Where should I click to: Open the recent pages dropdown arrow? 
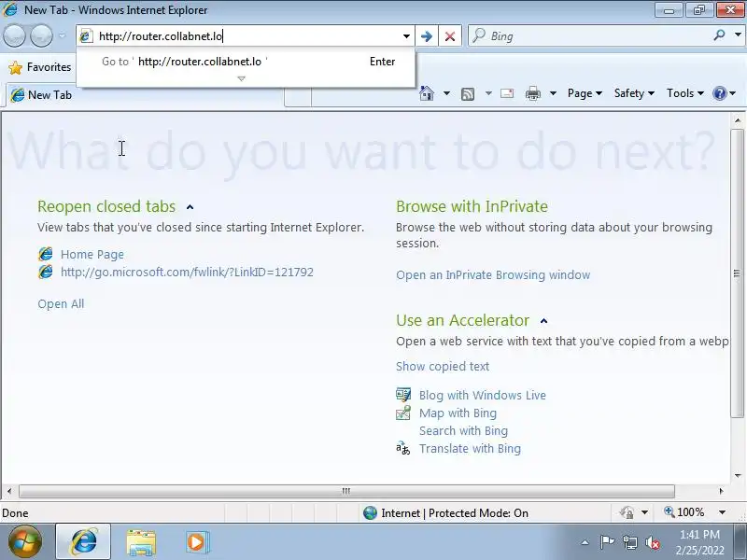coord(62,35)
